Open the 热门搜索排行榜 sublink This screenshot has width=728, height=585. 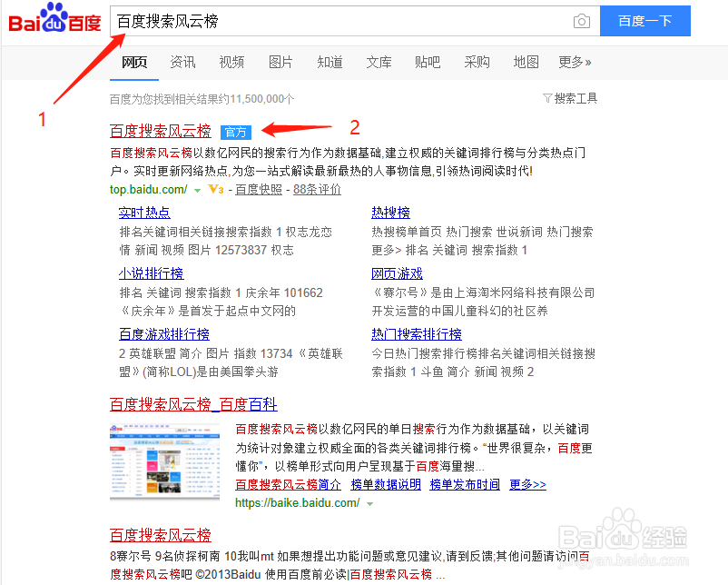coord(417,334)
